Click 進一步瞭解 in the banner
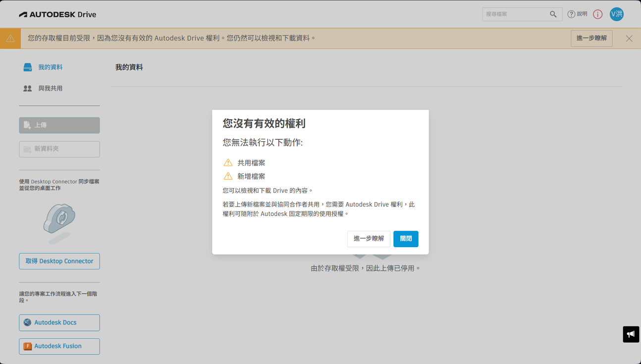The width and height of the screenshot is (641, 364). pyautogui.click(x=591, y=39)
